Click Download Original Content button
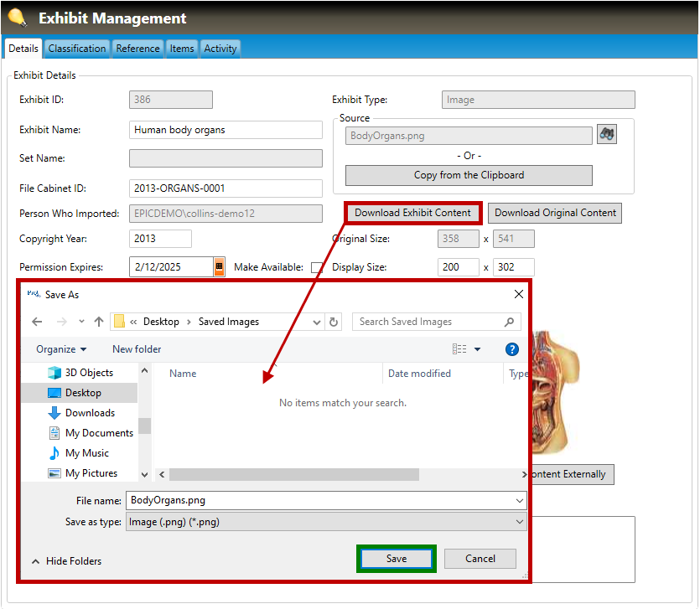700x609 pixels. point(555,213)
